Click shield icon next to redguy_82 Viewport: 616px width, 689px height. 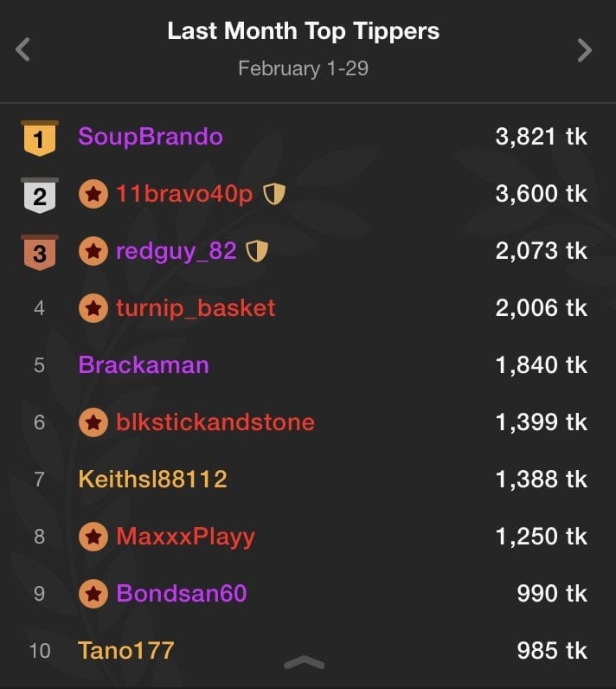coord(257,251)
